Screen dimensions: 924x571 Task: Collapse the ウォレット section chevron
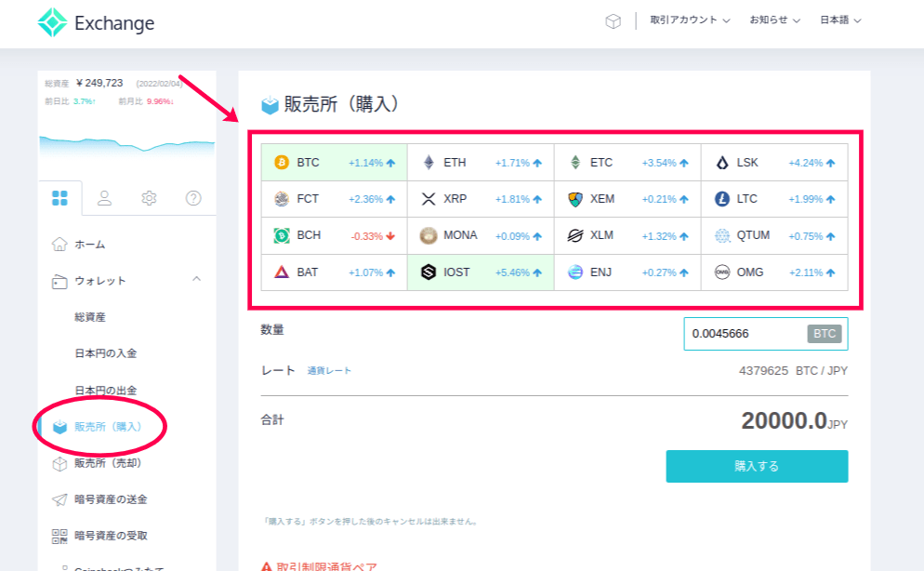click(197, 279)
